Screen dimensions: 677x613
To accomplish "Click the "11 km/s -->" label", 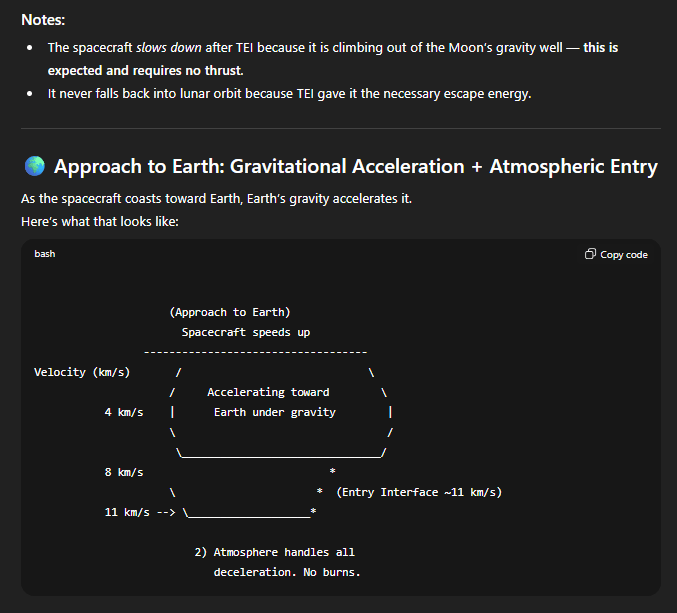I will coord(140,512).
